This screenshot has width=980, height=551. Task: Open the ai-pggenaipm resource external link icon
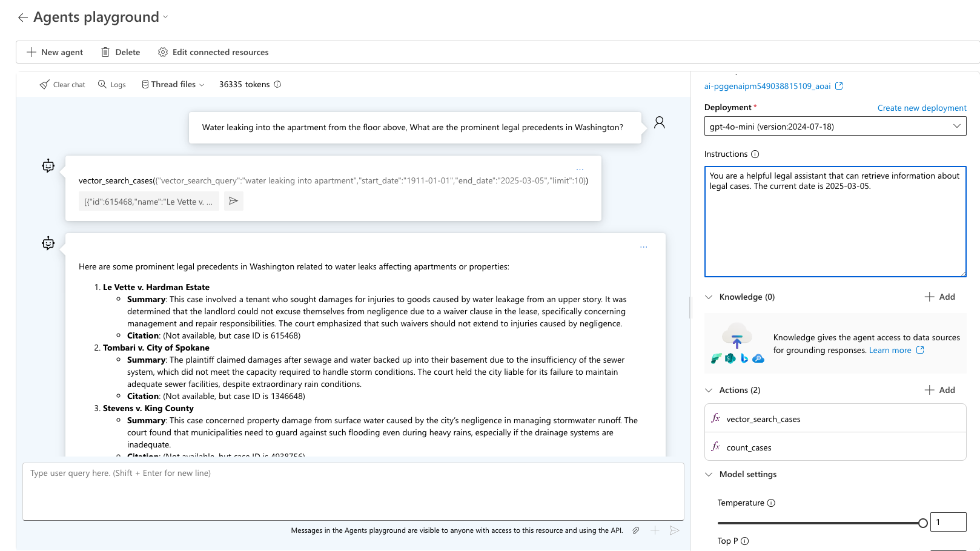tap(839, 85)
